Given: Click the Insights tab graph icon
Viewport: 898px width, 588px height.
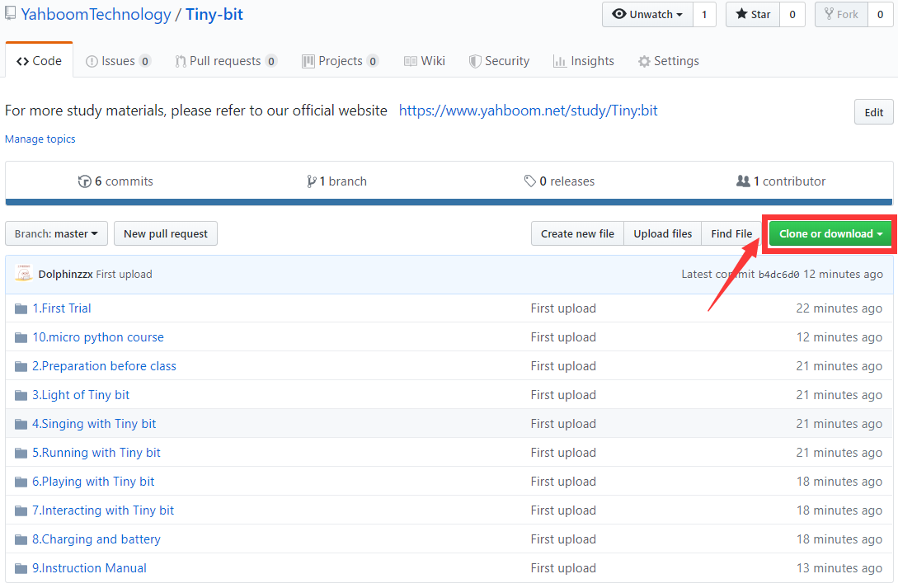Looking at the screenshot, I should (x=559, y=61).
